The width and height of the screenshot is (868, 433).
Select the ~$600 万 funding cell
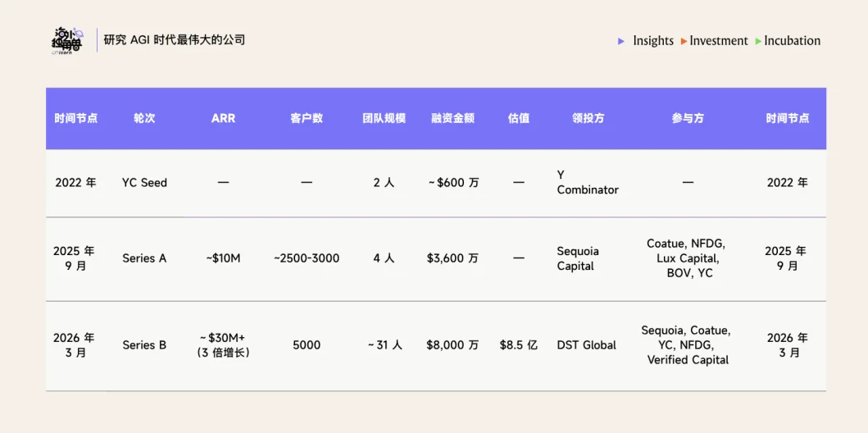[x=452, y=183]
